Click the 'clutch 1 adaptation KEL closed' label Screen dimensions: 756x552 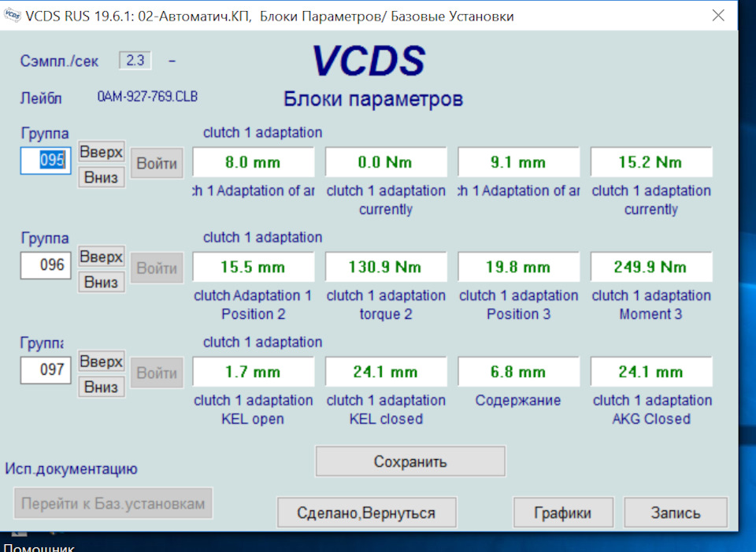click(x=386, y=409)
